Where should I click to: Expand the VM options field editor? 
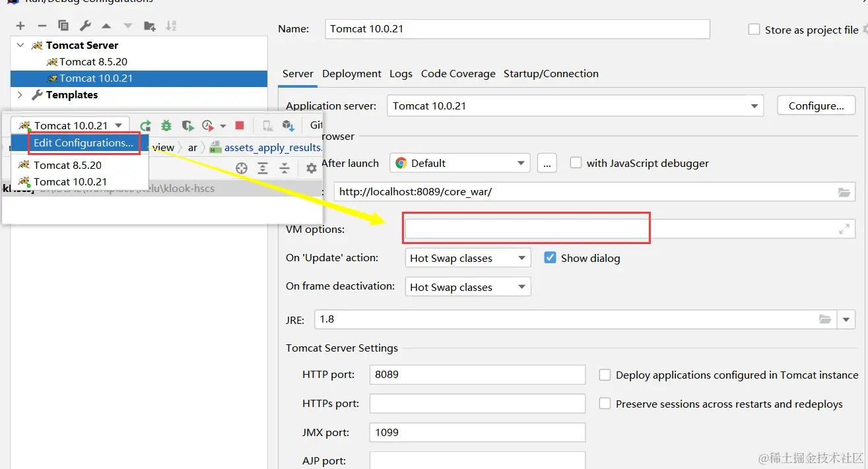pyautogui.click(x=844, y=229)
